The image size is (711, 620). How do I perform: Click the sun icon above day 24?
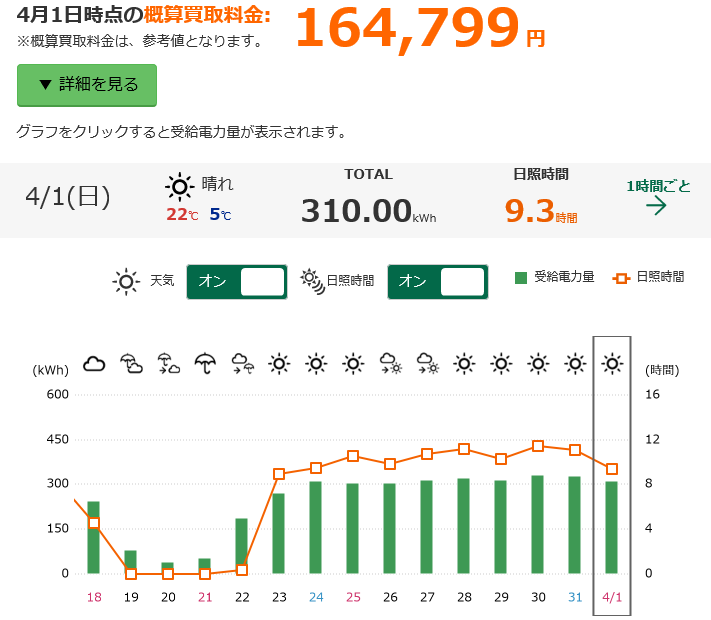click(316, 364)
